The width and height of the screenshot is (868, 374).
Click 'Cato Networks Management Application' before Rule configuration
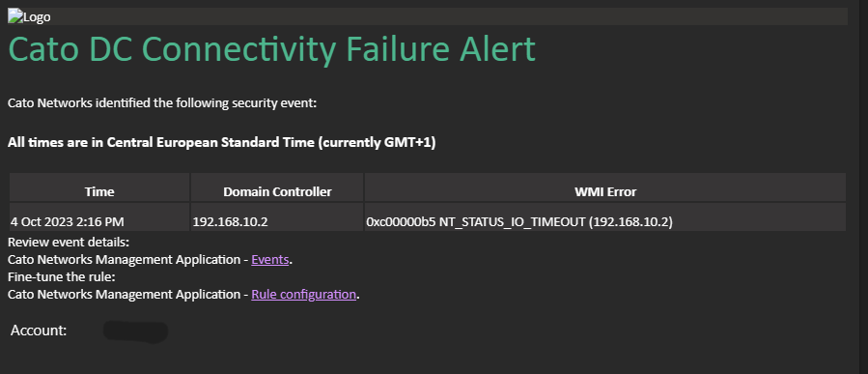(x=124, y=294)
